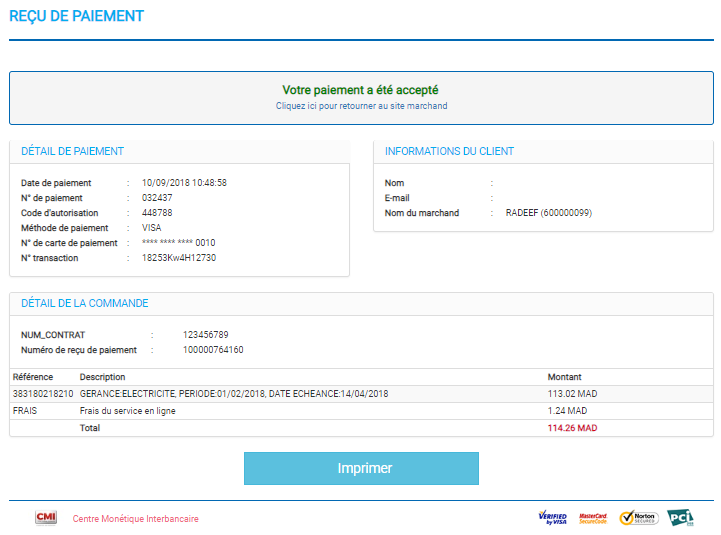The image size is (721, 535).
Task: Click the CMI logo icon
Action: (x=45, y=518)
